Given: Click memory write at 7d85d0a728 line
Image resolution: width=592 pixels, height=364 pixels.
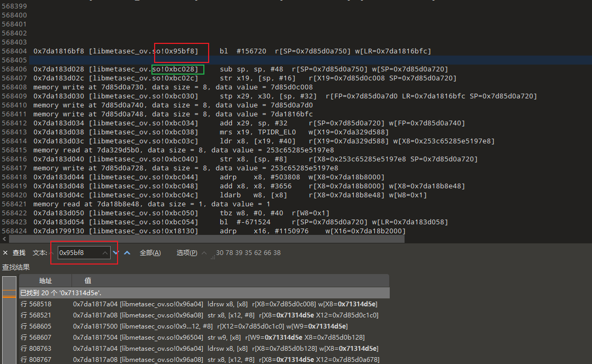Looking at the screenshot, I should (186, 168).
